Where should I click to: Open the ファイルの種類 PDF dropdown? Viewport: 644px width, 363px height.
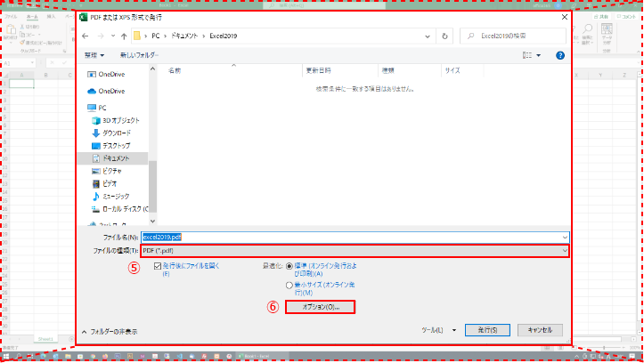355,251
